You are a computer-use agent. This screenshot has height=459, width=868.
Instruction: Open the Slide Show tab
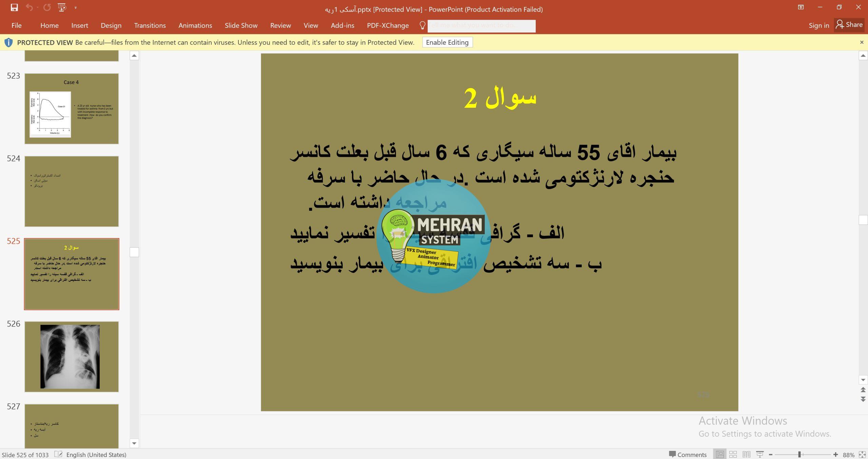click(241, 25)
